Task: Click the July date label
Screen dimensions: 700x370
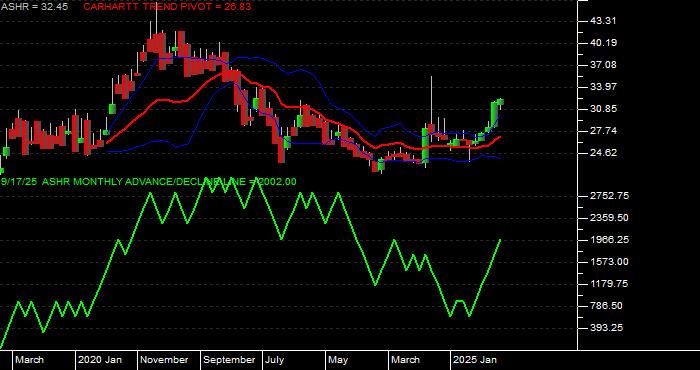Action: [x=274, y=360]
